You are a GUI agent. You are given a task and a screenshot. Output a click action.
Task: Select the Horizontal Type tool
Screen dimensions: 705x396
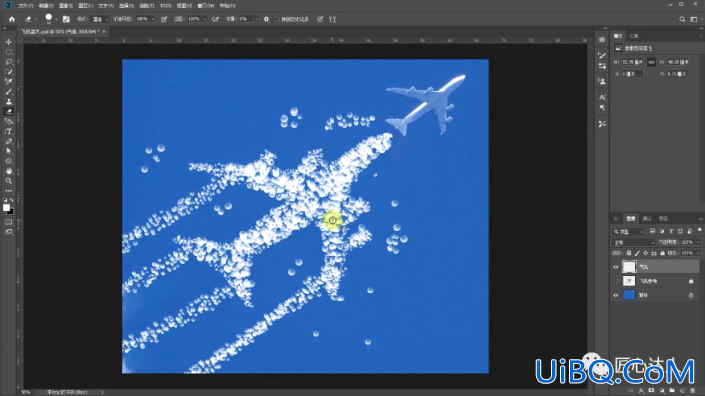(x=9, y=132)
